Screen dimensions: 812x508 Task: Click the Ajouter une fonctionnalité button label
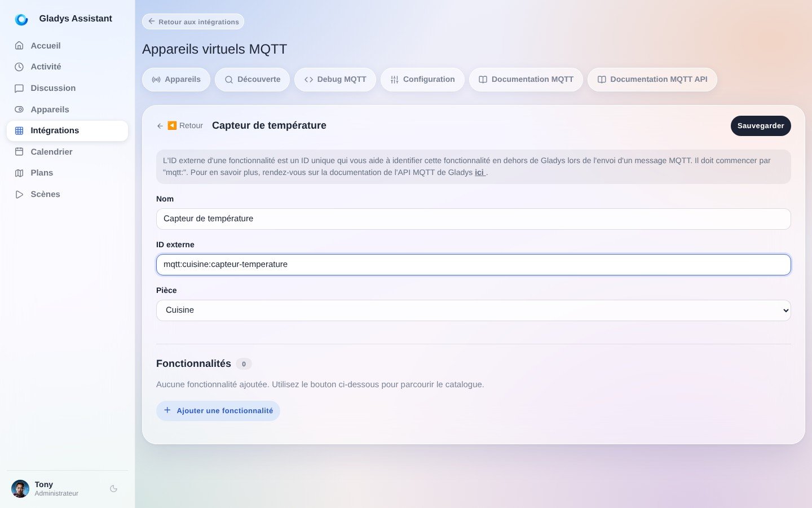point(225,411)
